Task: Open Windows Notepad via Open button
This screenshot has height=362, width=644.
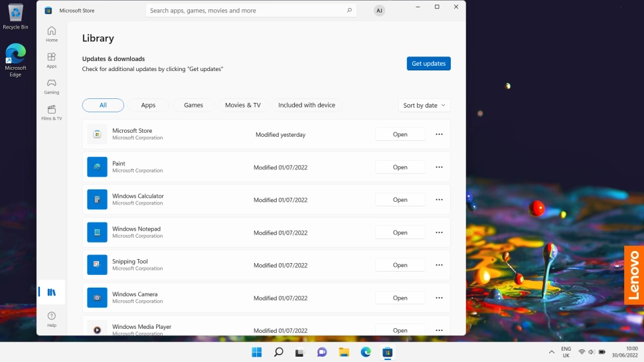Action: click(x=400, y=232)
